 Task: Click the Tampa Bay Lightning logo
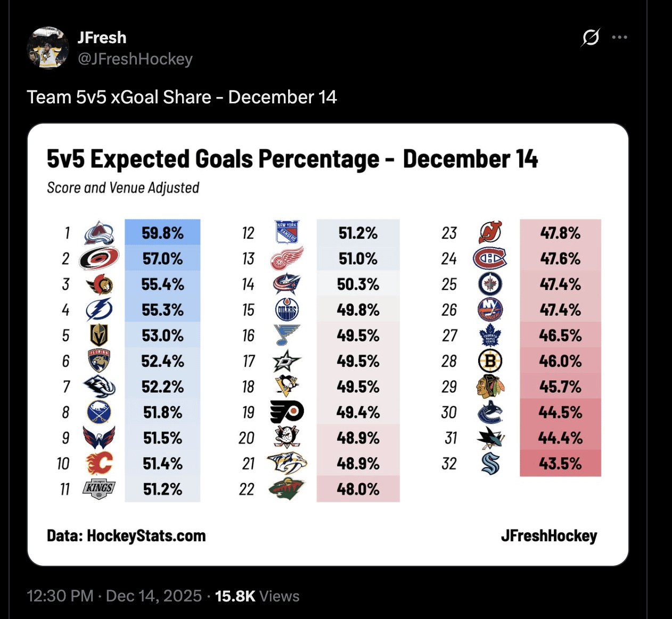(x=99, y=309)
